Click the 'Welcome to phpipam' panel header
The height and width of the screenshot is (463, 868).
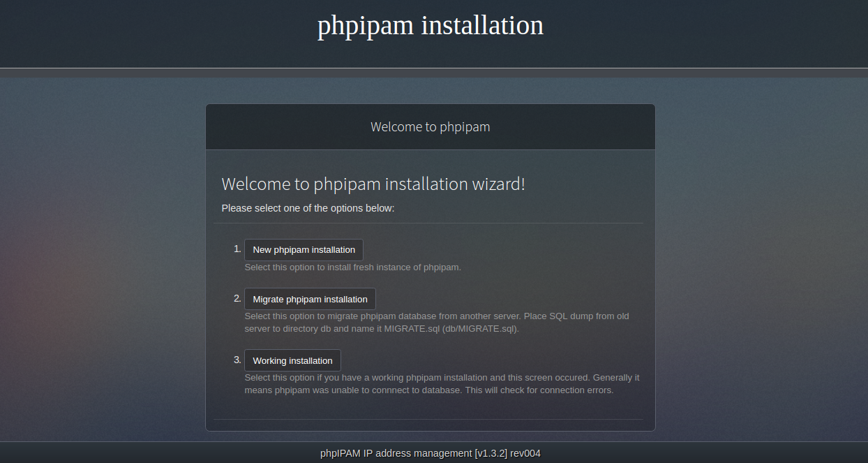[431, 127]
